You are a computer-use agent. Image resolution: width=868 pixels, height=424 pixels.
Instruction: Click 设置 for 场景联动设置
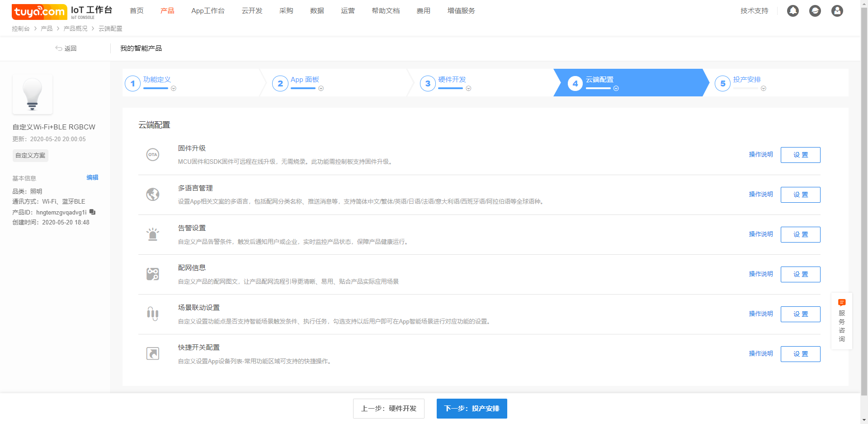coord(800,314)
